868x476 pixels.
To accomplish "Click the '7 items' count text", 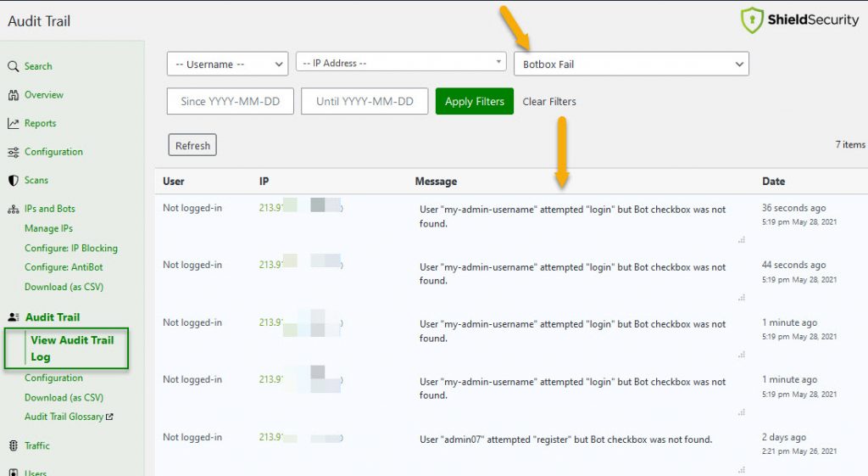I will [850, 144].
